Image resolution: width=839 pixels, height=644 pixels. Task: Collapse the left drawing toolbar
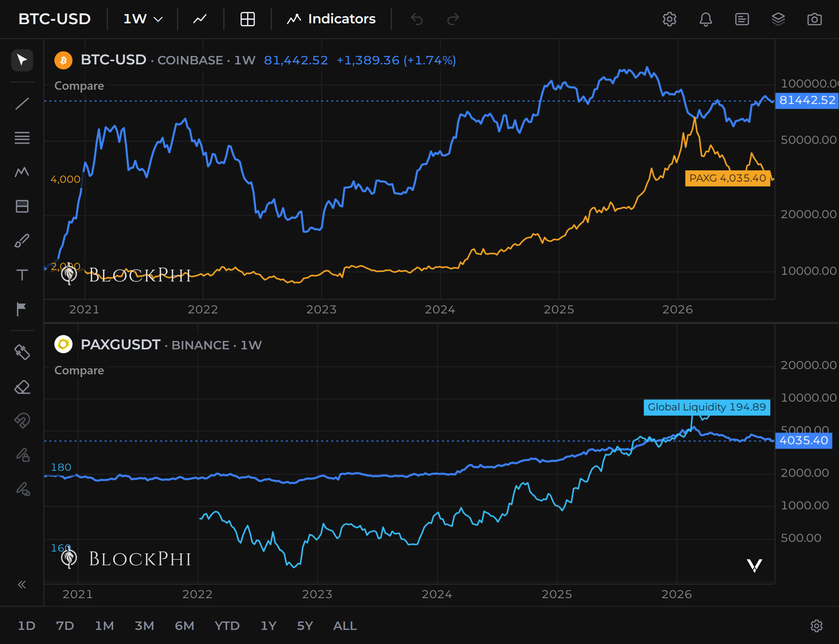[x=22, y=584]
